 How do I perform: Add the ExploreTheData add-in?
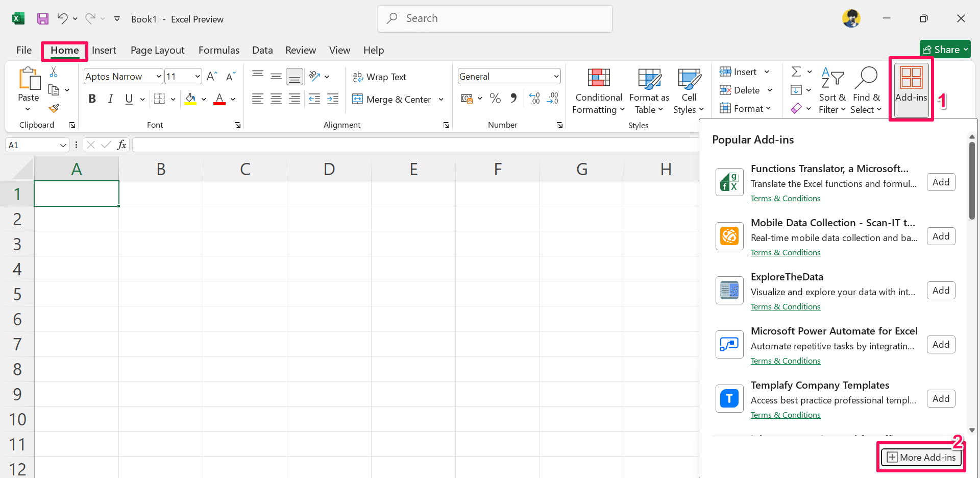pos(941,291)
